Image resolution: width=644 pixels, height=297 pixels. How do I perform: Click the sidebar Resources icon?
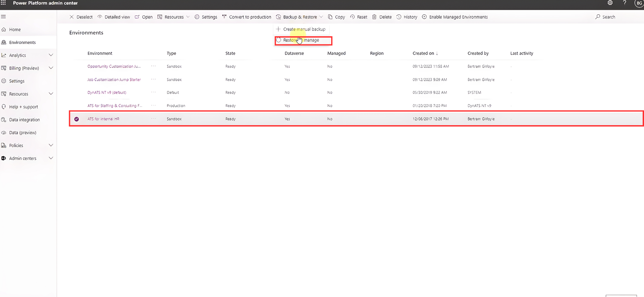click(4, 94)
